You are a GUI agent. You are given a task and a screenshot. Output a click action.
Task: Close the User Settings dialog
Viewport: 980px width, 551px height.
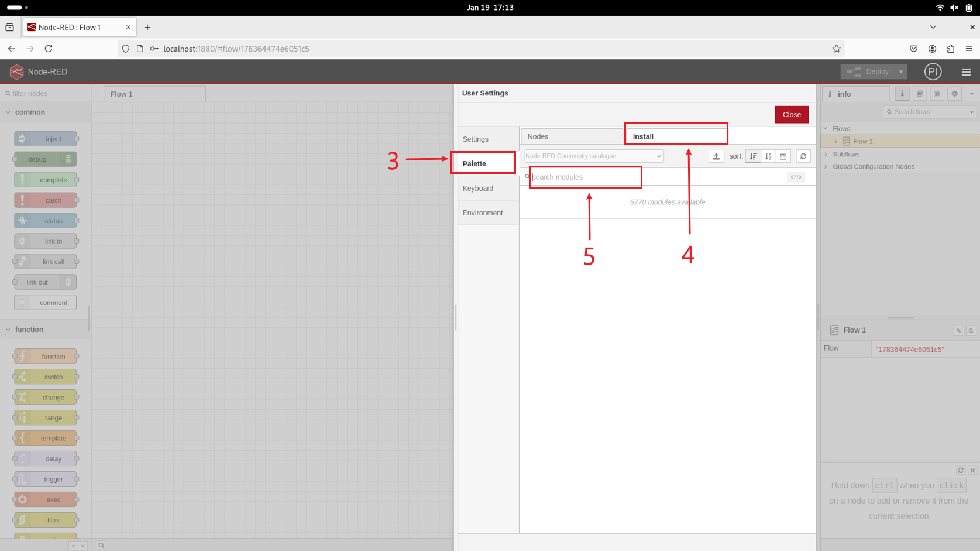(791, 115)
